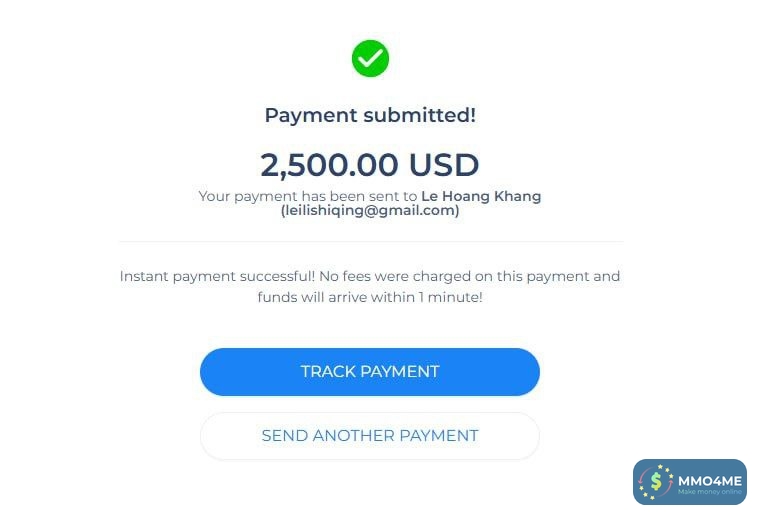Click the "Payment submitted!" heading
Viewport: 760px width, 515px height.
(370, 115)
